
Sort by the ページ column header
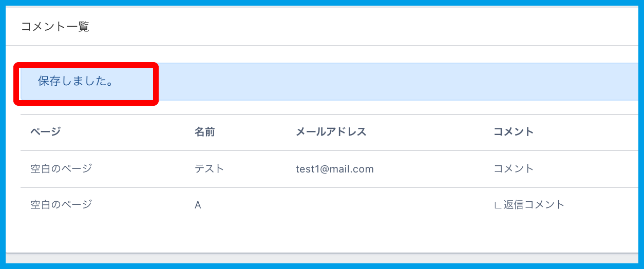pyautogui.click(x=45, y=132)
